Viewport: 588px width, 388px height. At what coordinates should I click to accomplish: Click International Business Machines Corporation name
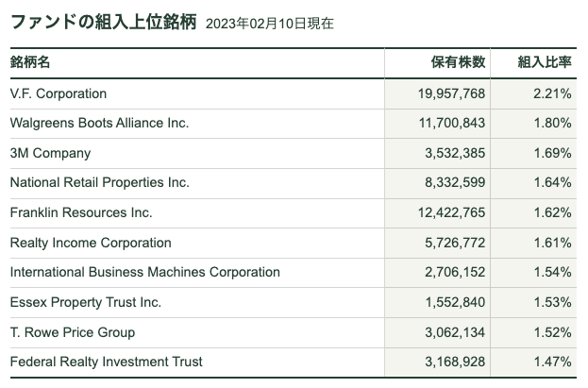pos(145,272)
